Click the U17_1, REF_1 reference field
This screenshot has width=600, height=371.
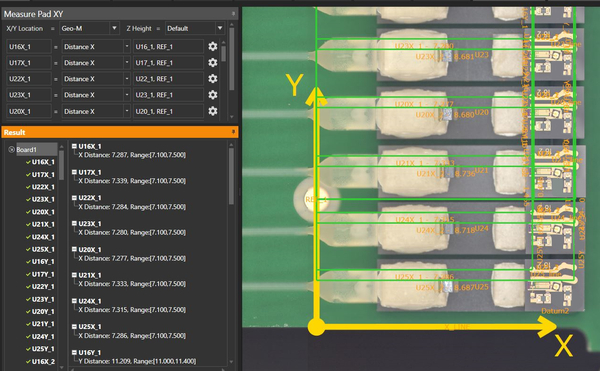pyautogui.click(x=168, y=63)
